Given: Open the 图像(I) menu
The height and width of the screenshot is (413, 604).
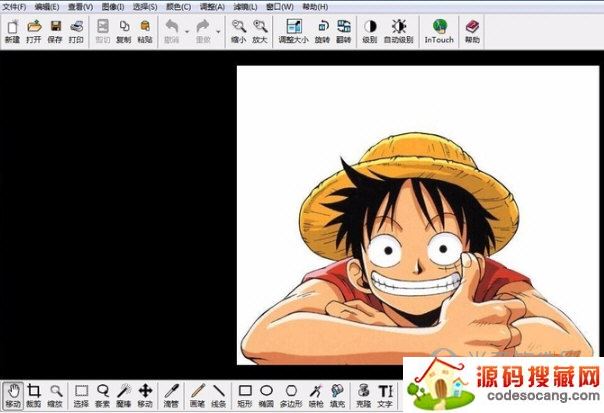Looking at the screenshot, I should click(x=113, y=7).
